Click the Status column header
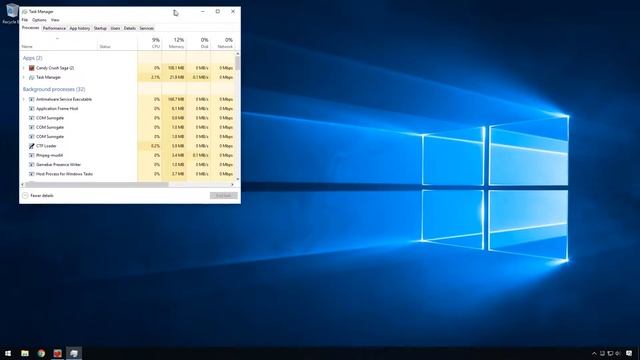The width and height of the screenshot is (640, 360). click(x=117, y=42)
